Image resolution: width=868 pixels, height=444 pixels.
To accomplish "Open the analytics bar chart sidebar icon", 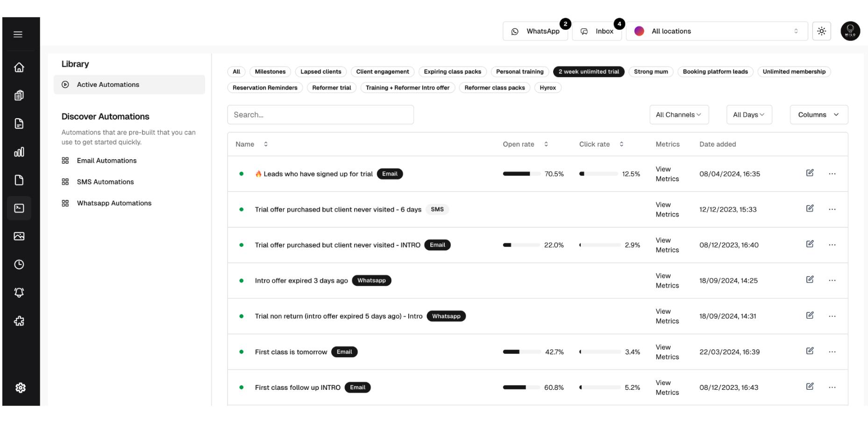I will pyautogui.click(x=19, y=152).
